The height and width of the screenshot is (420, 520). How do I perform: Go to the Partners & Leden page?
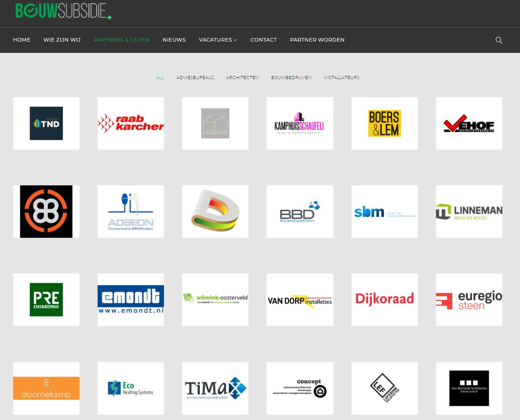pyautogui.click(x=121, y=40)
